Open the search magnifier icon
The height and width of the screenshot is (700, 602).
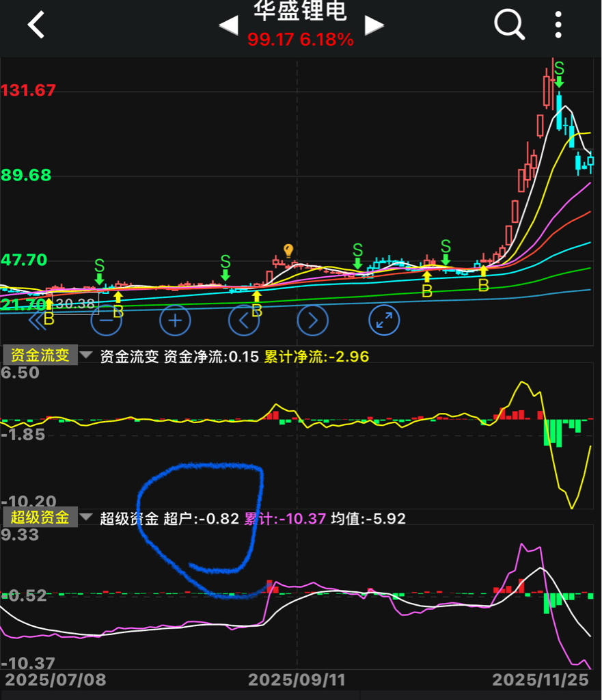509,25
